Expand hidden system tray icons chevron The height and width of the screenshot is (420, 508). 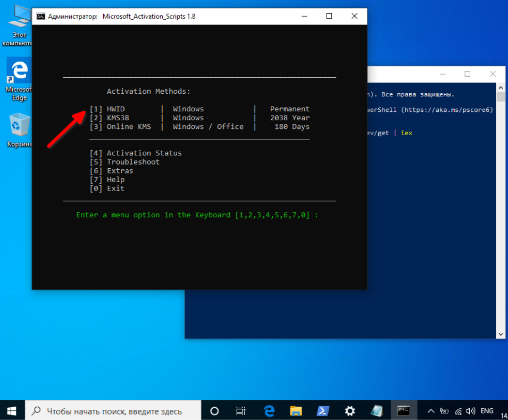click(x=431, y=411)
